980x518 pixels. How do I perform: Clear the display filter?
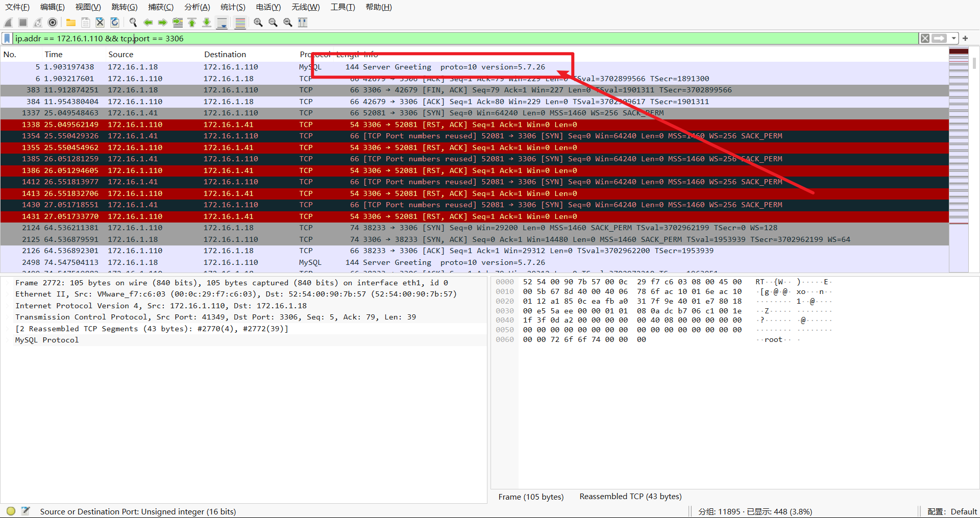click(925, 38)
